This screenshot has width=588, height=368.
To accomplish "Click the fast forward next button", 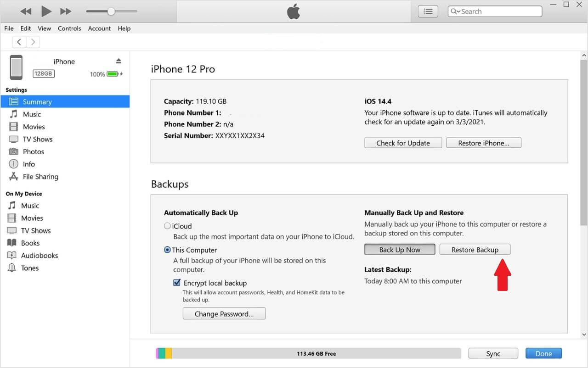I will 66,11.
